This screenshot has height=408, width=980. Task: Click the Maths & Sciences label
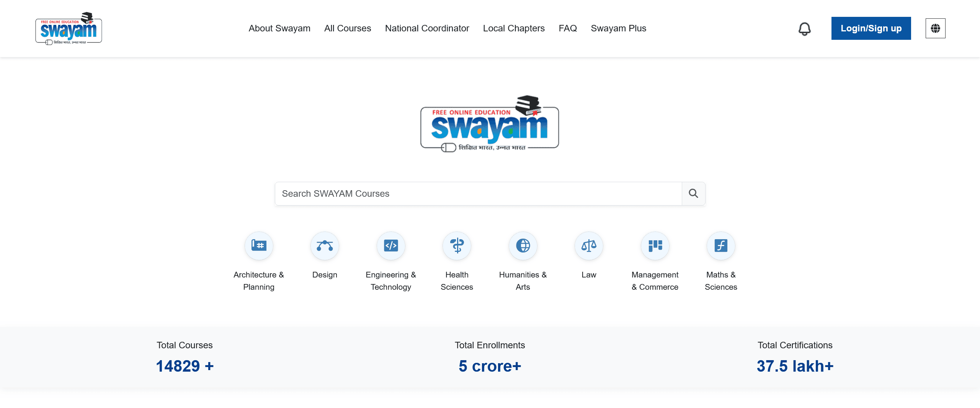(x=721, y=281)
